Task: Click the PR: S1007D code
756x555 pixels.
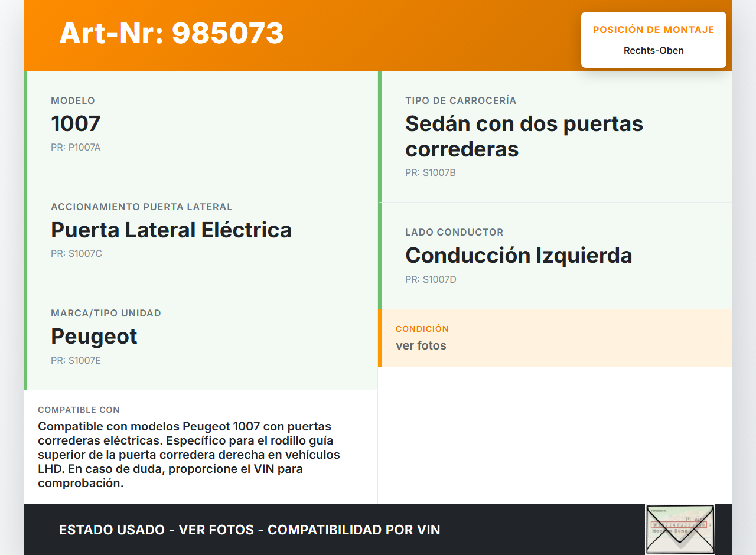Action: click(430, 280)
